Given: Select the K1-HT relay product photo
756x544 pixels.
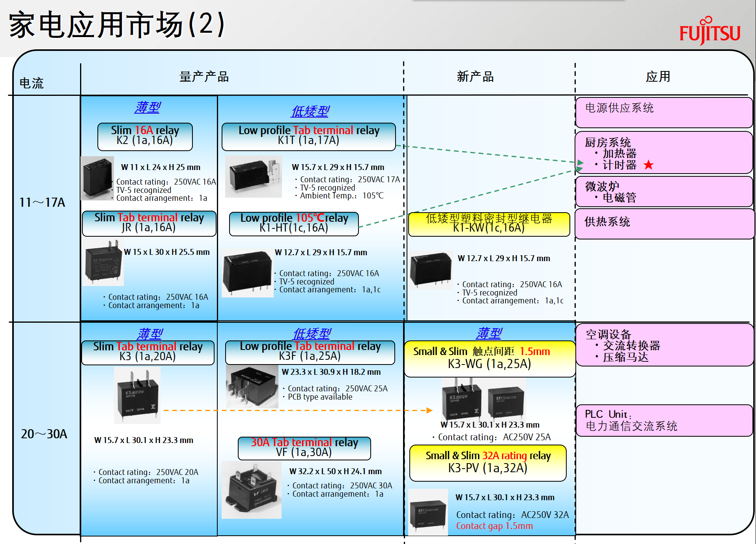Looking at the screenshot, I should 248,273.
